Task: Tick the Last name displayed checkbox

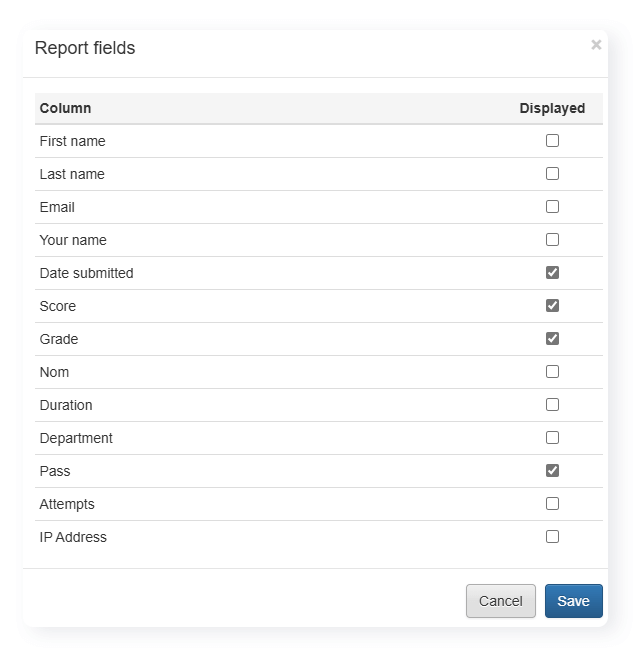Action: (552, 174)
